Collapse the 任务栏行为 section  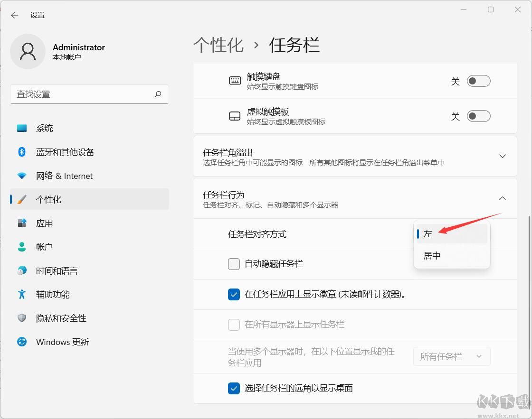[503, 198]
